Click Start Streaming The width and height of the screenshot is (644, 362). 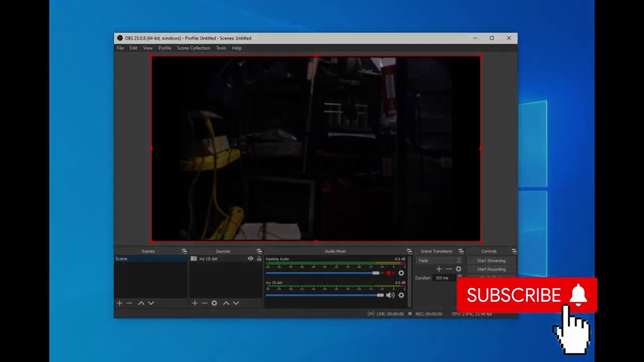click(x=491, y=260)
